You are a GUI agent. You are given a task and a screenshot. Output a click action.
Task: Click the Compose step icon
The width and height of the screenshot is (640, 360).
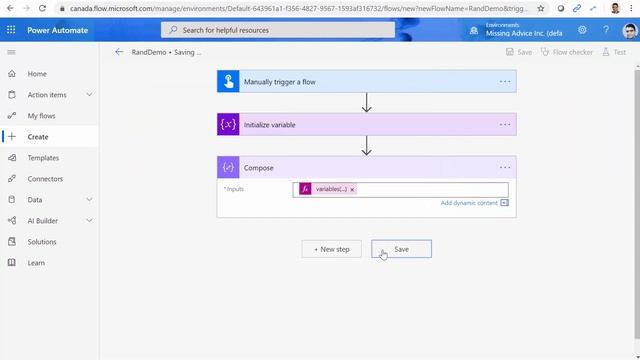coord(228,167)
